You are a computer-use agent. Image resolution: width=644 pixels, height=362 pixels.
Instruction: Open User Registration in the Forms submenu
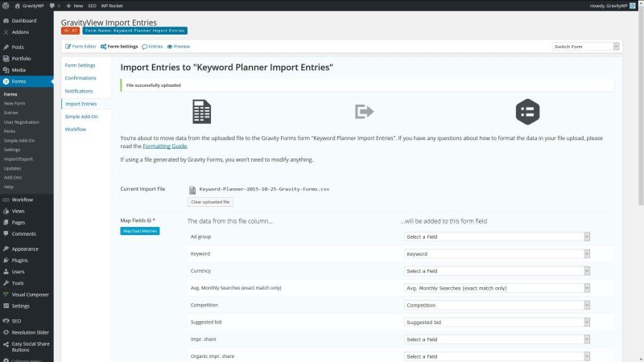point(22,122)
